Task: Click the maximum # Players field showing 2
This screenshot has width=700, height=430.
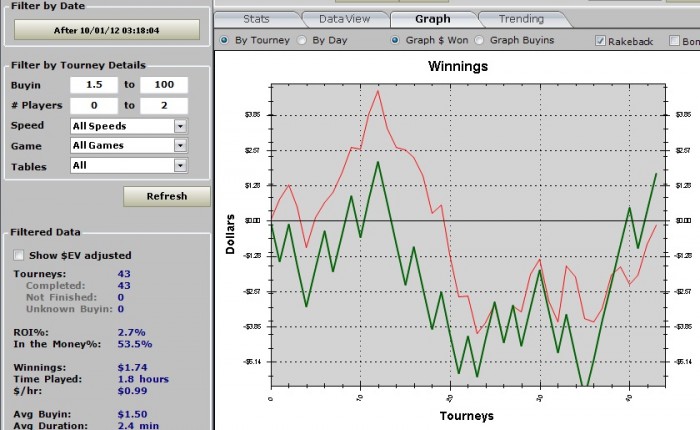Action: (164, 106)
